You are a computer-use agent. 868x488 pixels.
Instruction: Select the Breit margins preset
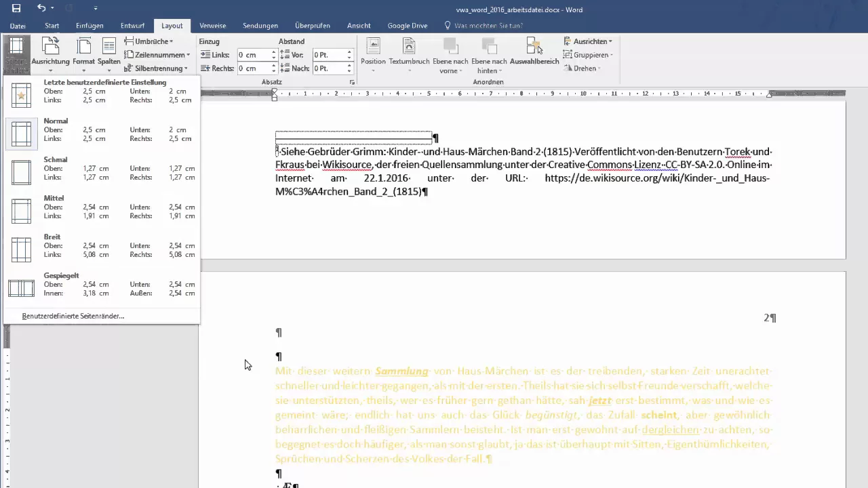102,249
